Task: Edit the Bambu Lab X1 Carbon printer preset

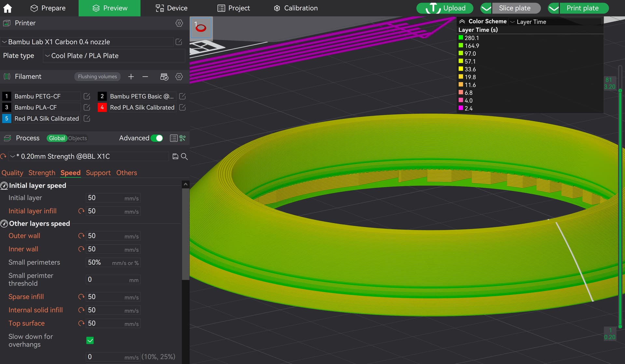Action: 179,42
